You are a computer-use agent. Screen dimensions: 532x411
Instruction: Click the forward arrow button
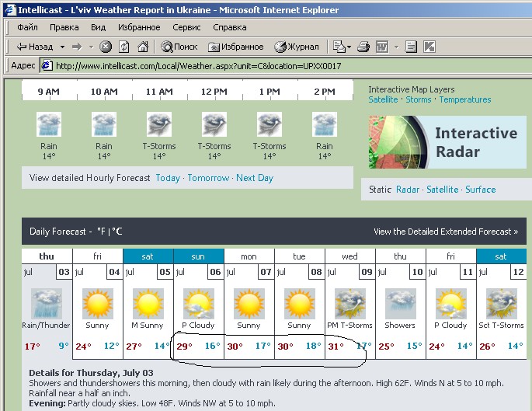pos(78,47)
